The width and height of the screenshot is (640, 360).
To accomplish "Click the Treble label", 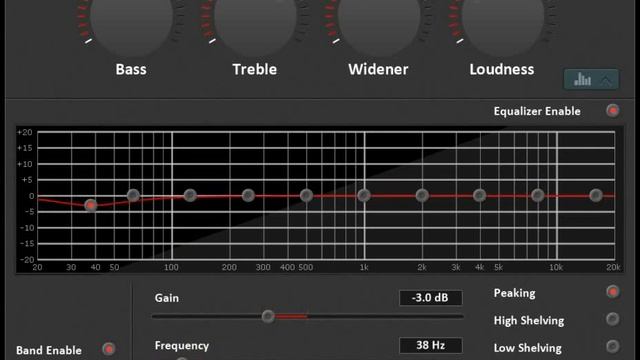I will (x=255, y=69).
